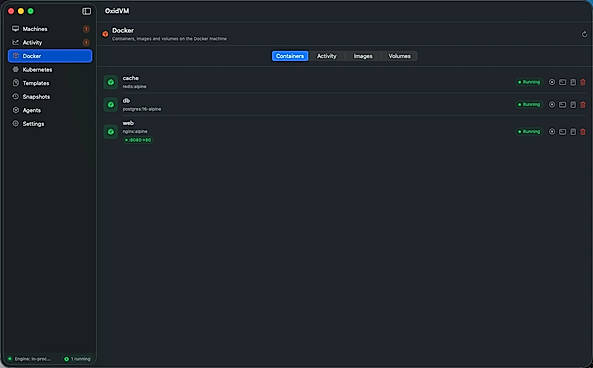Viewport: 593px width, 368px height.
Task: Click the green status icon of cache container
Action: [x=111, y=82]
